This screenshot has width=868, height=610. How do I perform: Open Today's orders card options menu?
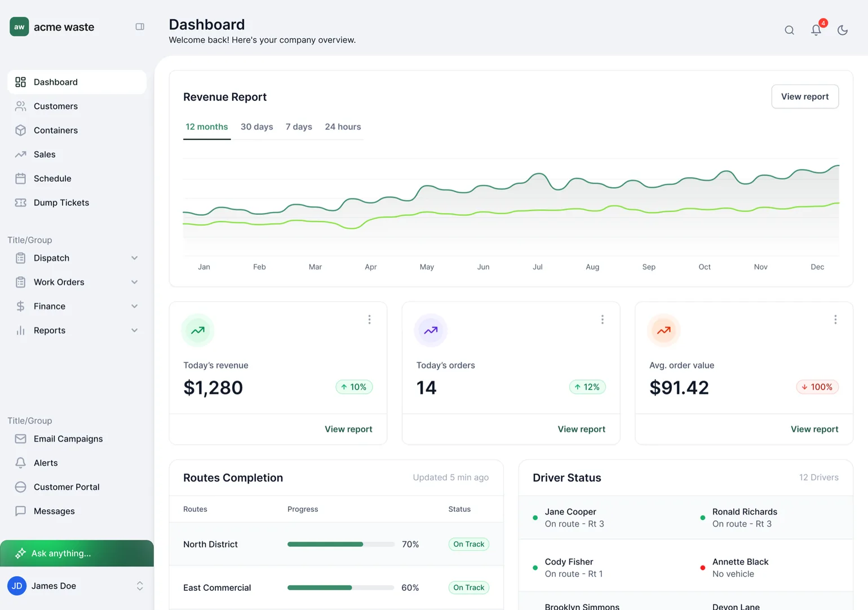[603, 320]
